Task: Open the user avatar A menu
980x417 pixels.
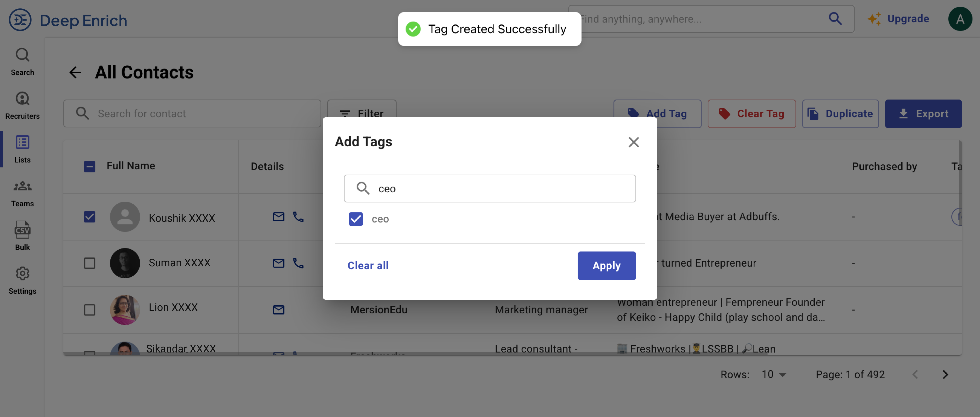Action: click(x=960, y=19)
